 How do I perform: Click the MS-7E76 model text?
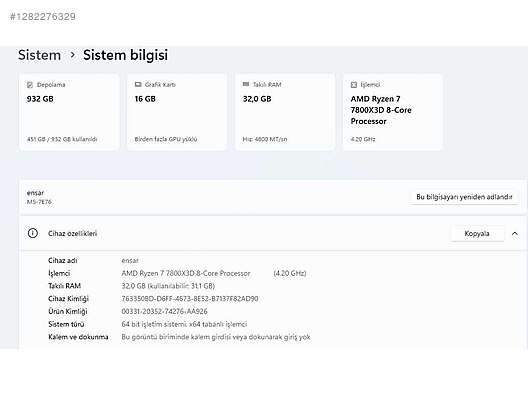[39, 202]
